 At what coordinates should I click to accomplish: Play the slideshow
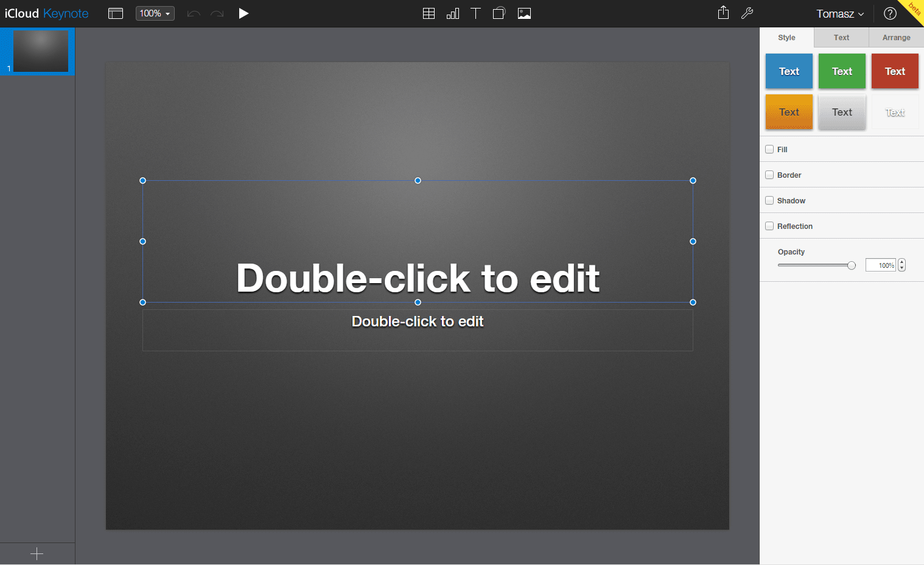[243, 13]
